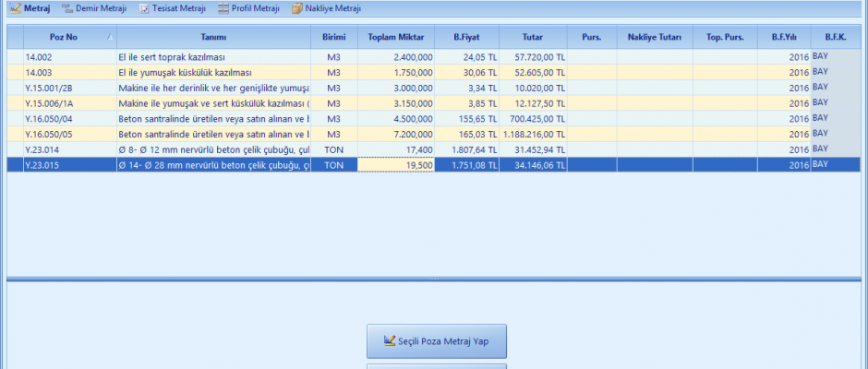Click the icon inside Seçili Poza Metraj Yap

point(390,341)
